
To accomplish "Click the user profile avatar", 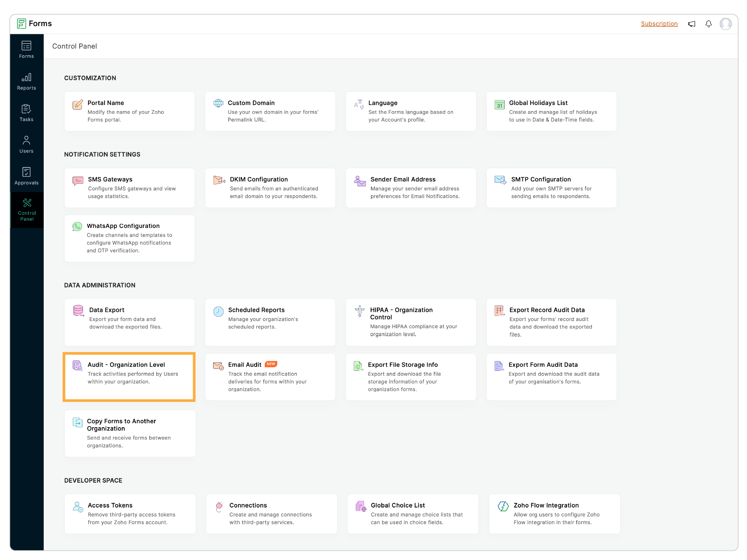I will point(725,24).
